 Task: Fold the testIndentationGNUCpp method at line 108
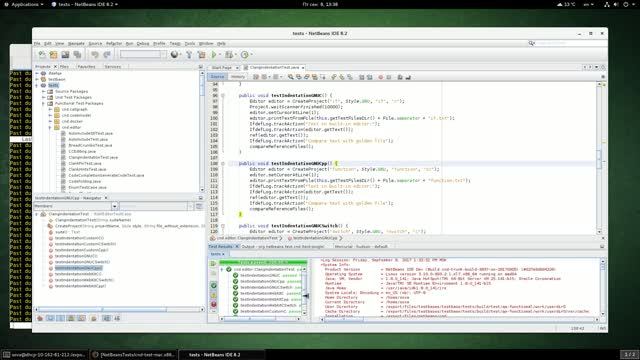point(223,164)
